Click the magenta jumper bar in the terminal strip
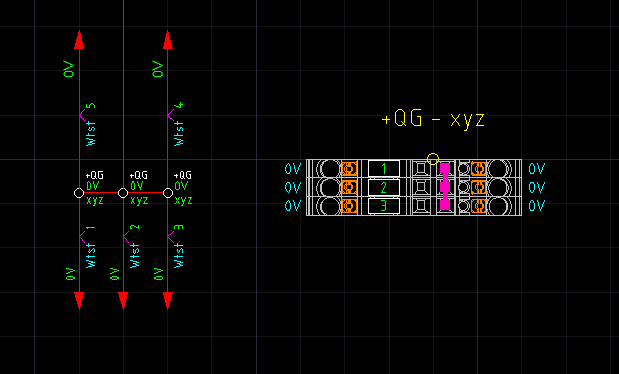619x374 pixels. coord(445,186)
